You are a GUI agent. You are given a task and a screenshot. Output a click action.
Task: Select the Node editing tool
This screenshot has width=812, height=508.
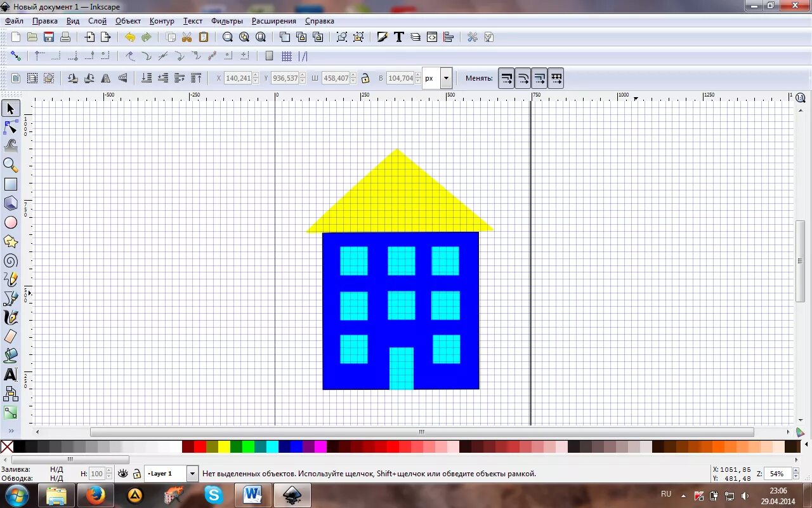coord(11,127)
